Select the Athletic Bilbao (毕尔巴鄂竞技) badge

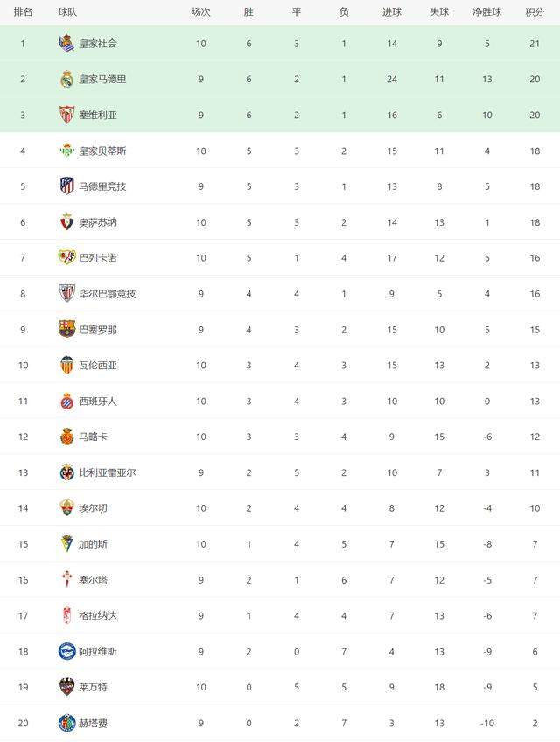point(66,293)
